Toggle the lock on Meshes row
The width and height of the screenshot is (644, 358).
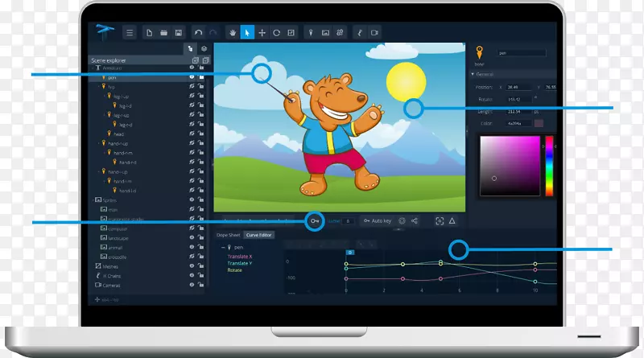coord(200,265)
